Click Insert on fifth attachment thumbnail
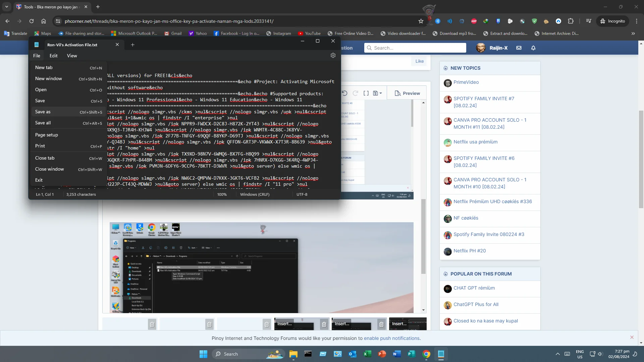Screen dimensions: 644x362 (x=342, y=323)
